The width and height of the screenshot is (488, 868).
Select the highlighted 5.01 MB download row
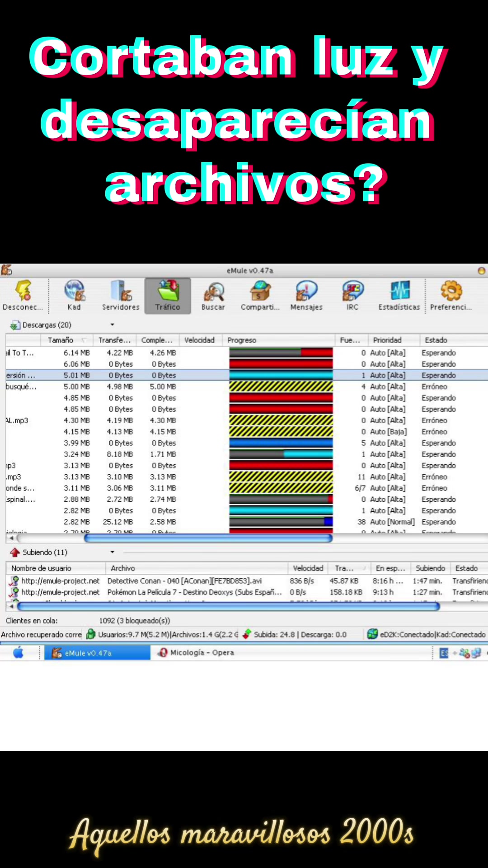[247, 375]
